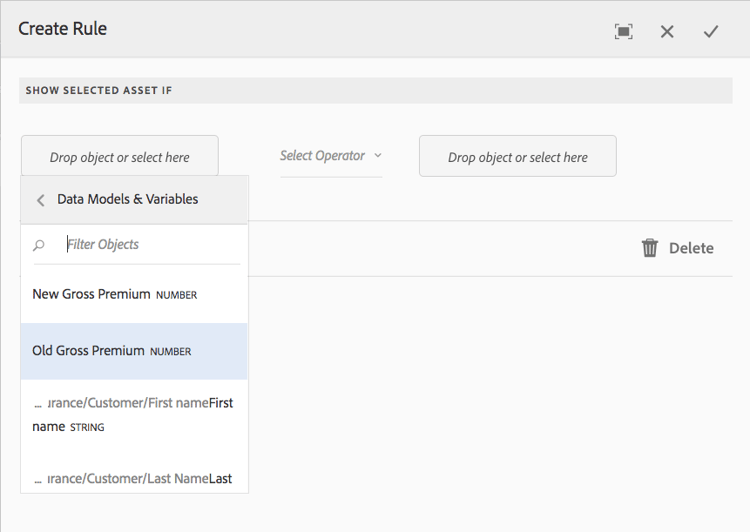Viewport: 750px width, 532px height.
Task: Click Data Models & Variables header
Action: (127, 199)
